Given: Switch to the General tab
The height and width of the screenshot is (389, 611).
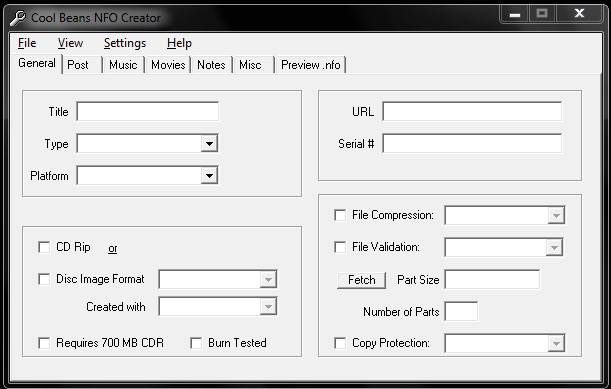Looking at the screenshot, I should click(37, 63).
